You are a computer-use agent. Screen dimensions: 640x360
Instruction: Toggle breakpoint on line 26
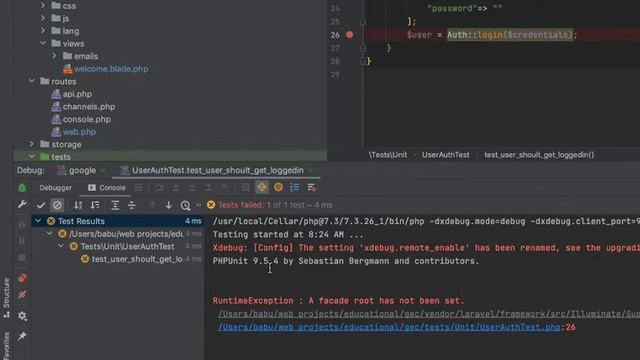pos(350,35)
